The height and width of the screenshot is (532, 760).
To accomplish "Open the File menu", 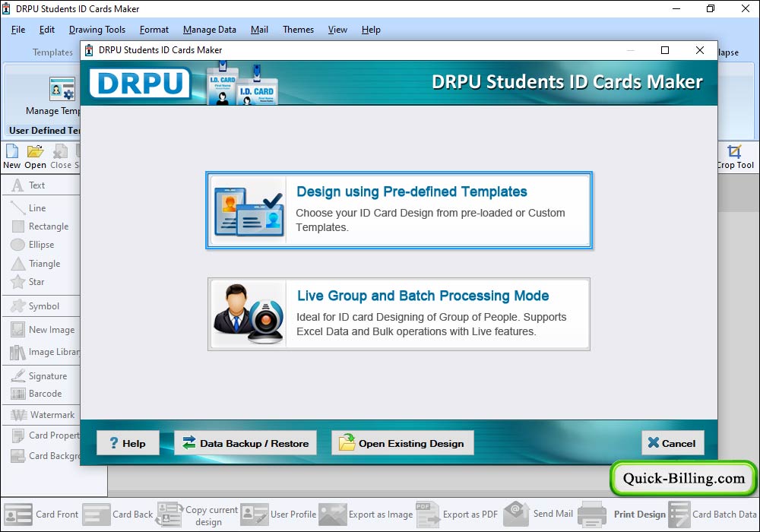I will click(18, 30).
